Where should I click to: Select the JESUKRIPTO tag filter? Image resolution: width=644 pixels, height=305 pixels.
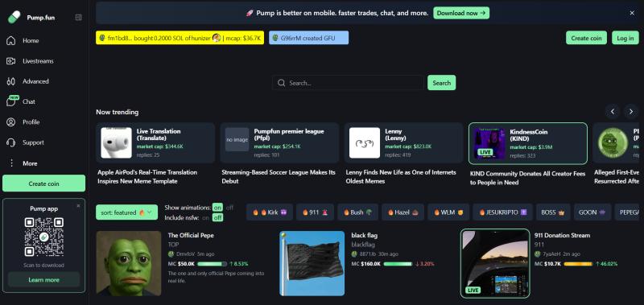coord(502,212)
